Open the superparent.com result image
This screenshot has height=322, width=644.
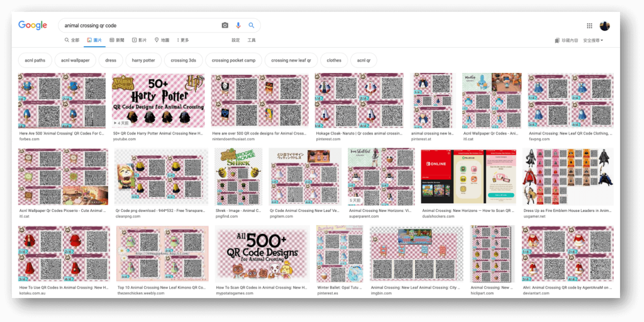tap(381, 177)
